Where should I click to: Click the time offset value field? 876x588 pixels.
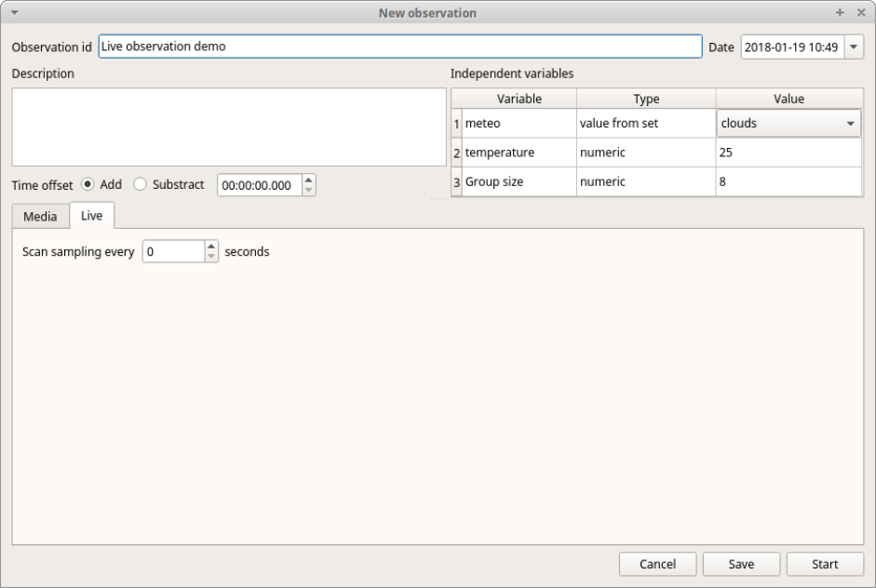(260, 185)
